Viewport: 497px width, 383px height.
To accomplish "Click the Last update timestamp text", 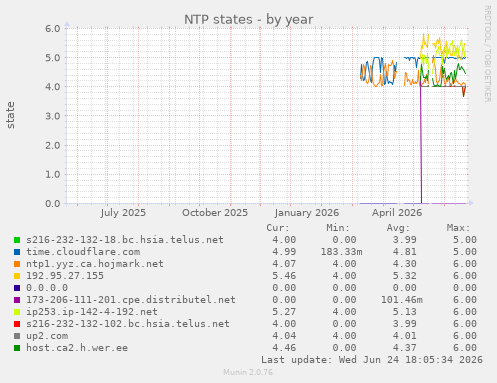I will coord(372,360).
